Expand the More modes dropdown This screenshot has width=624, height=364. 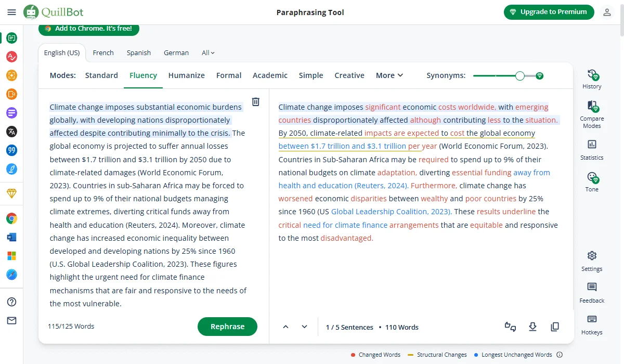389,75
